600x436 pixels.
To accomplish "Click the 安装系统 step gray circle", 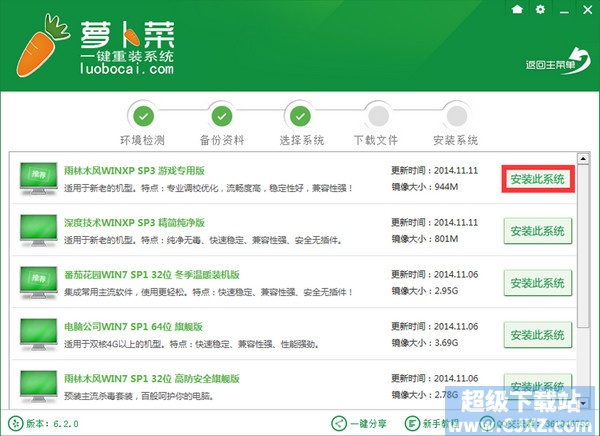I will pos(457,116).
